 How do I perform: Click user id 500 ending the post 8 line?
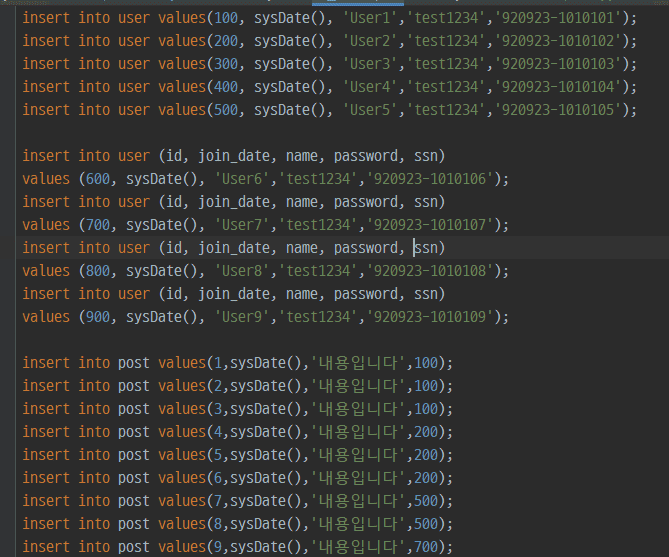click(x=426, y=525)
